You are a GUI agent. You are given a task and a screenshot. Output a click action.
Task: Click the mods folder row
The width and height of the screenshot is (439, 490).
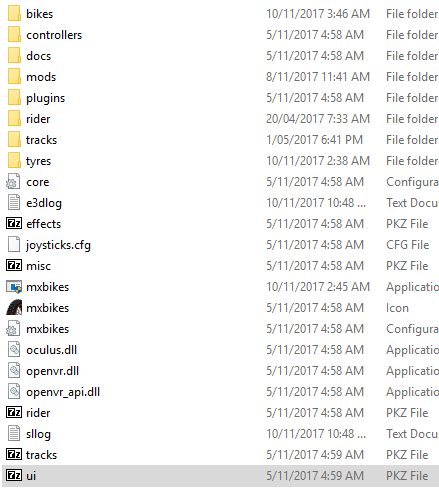pyautogui.click(x=220, y=77)
